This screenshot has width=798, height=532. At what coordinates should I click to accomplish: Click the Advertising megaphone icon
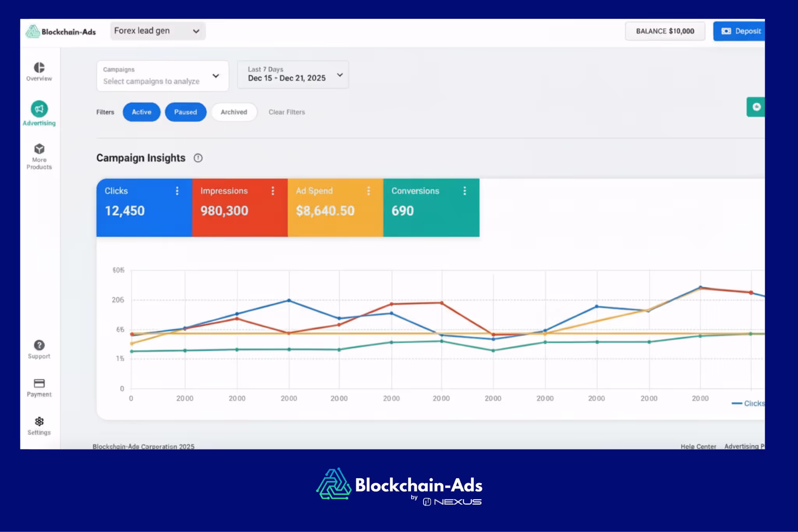tap(39, 109)
